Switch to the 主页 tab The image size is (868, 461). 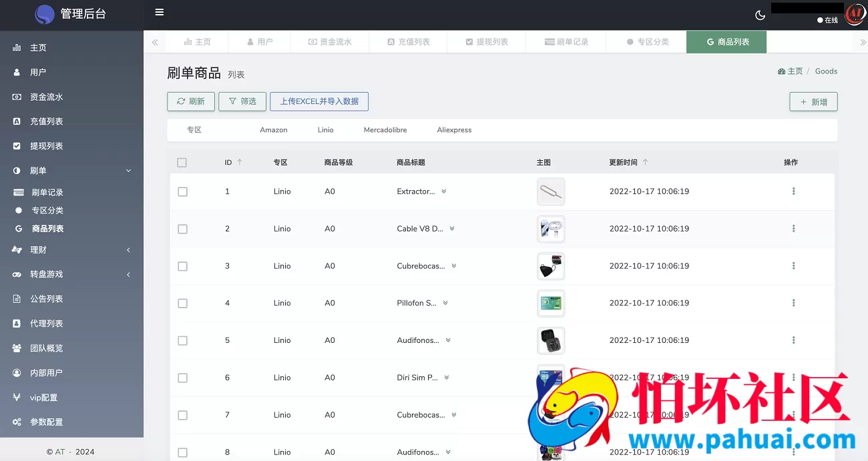[x=197, y=42]
